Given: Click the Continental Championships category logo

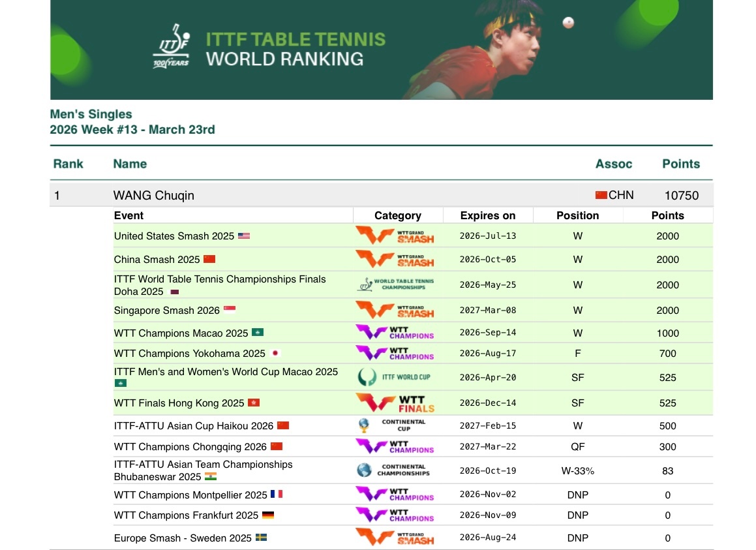Looking at the screenshot, I should [x=393, y=470].
